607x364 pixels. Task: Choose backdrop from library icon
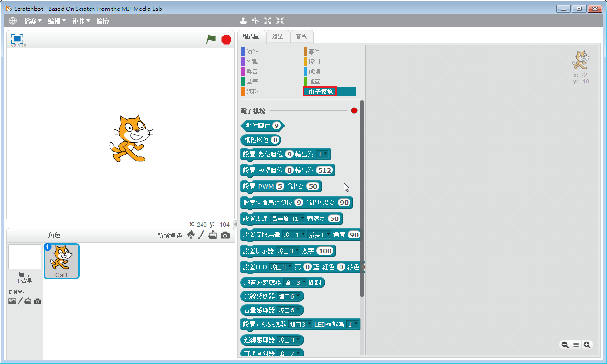tap(12, 301)
